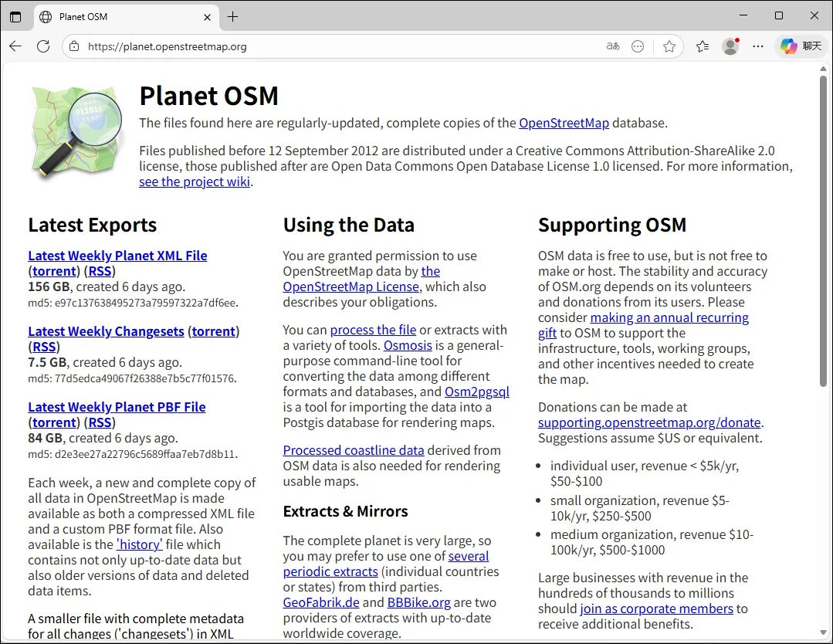Click the 'Latest Exports' heading
The width and height of the screenshot is (833, 644).
(93, 225)
